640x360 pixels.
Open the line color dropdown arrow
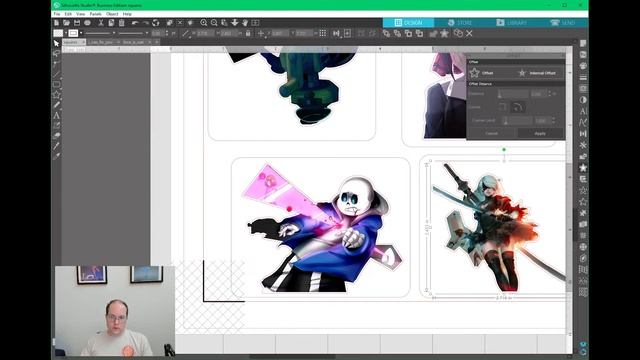(81, 33)
